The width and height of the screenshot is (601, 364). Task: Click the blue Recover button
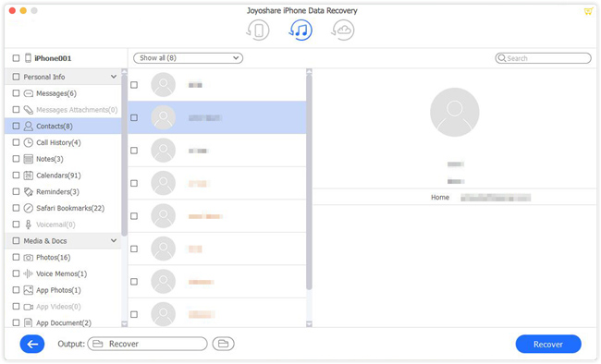pos(548,344)
